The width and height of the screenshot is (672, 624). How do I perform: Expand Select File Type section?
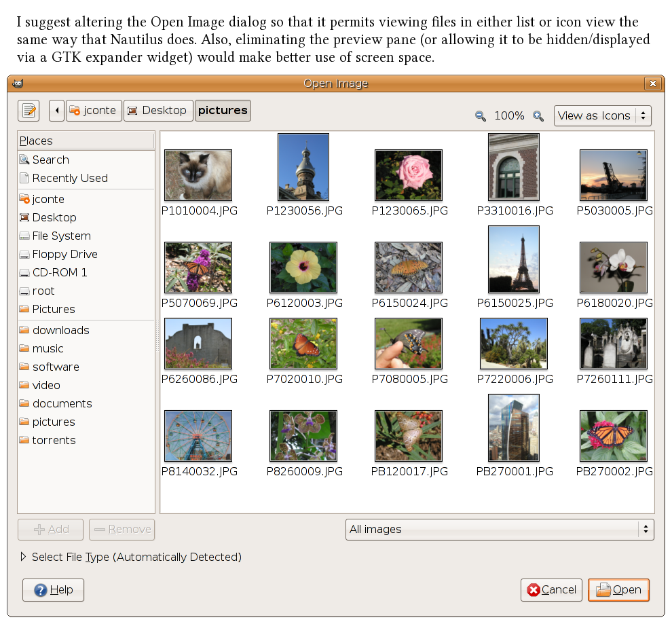pyautogui.click(x=24, y=557)
